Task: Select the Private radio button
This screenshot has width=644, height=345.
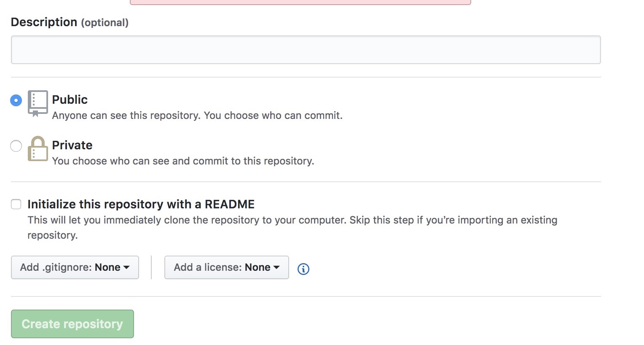Action: [x=16, y=146]
